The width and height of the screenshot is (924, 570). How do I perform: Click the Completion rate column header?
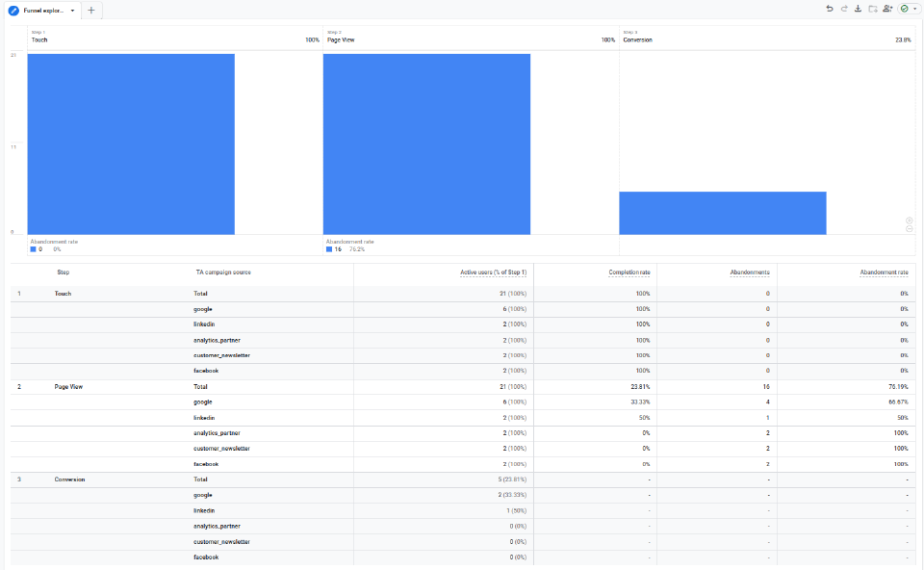point(629,272)
